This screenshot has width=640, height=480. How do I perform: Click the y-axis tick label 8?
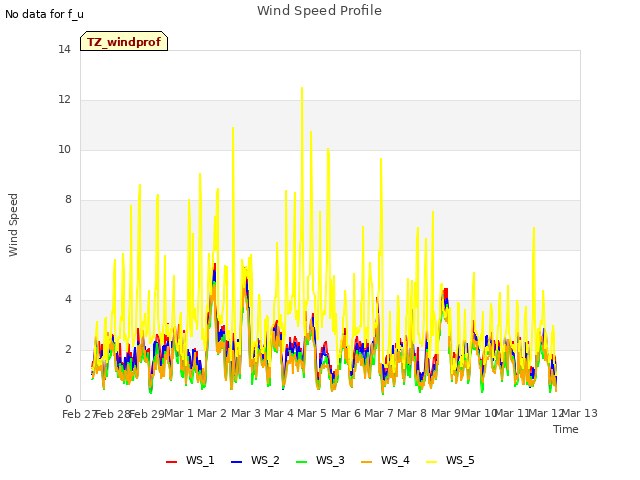(x=68, y=200)
